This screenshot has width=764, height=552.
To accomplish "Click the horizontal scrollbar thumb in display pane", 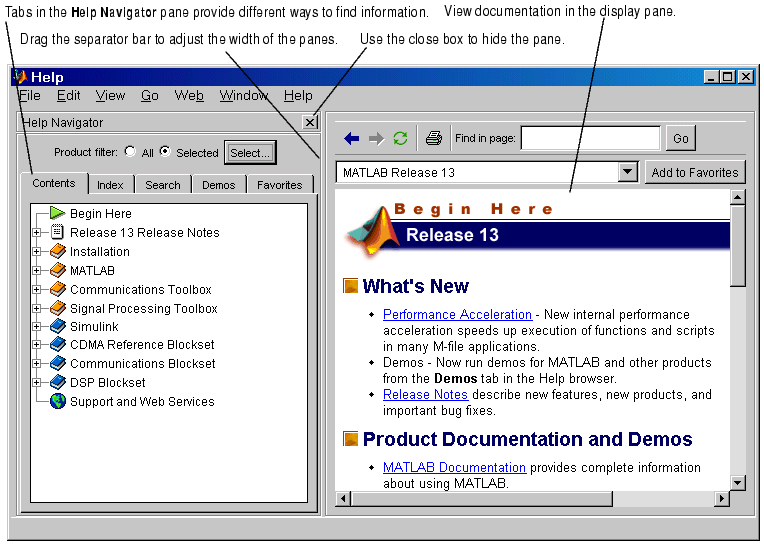I will pos(481,499).
